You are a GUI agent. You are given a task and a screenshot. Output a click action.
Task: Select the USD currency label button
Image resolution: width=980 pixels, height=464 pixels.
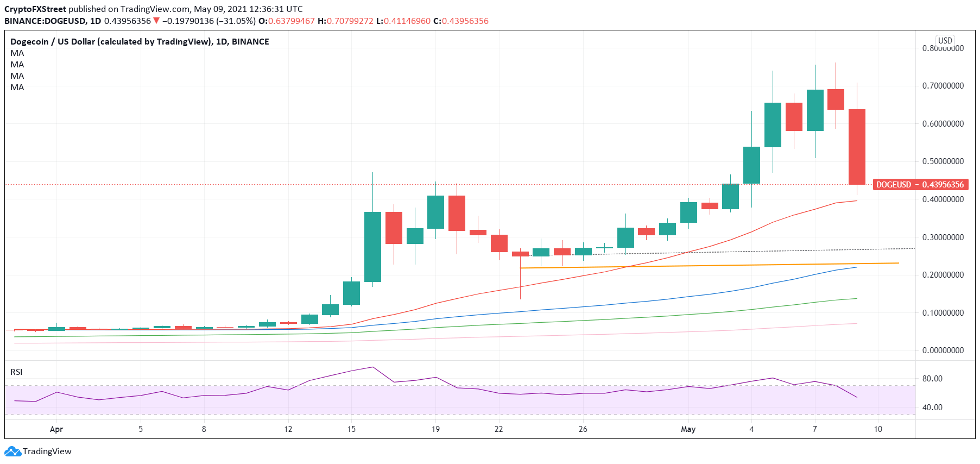pyautogui.click(x=945, y=41)
